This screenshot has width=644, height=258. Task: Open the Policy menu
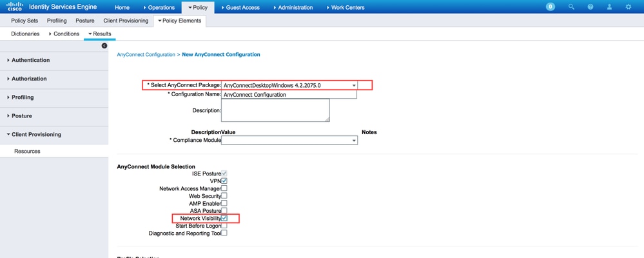[197, 7]
